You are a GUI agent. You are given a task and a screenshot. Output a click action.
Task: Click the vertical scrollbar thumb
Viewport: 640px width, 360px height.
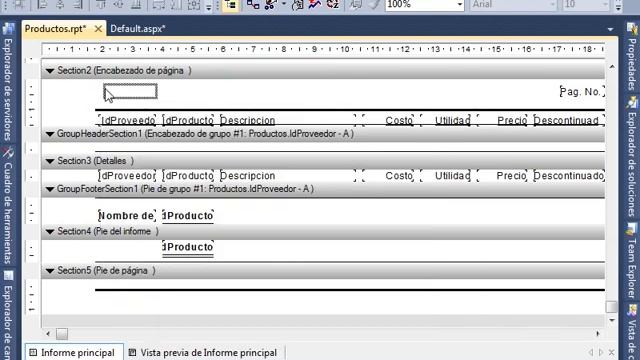click(x=611, y=307)
